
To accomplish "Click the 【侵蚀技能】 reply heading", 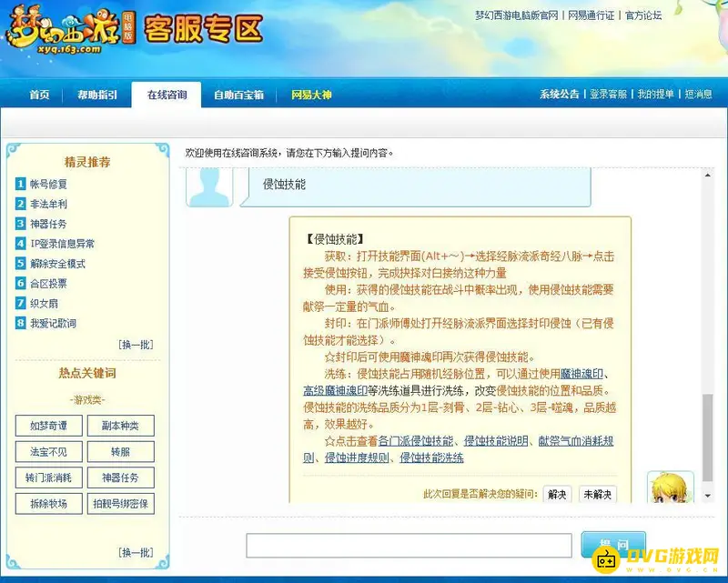I will [335, 239].
